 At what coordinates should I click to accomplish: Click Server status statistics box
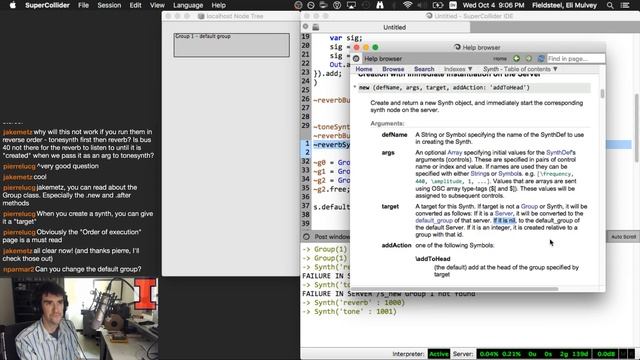coord(534,354)
